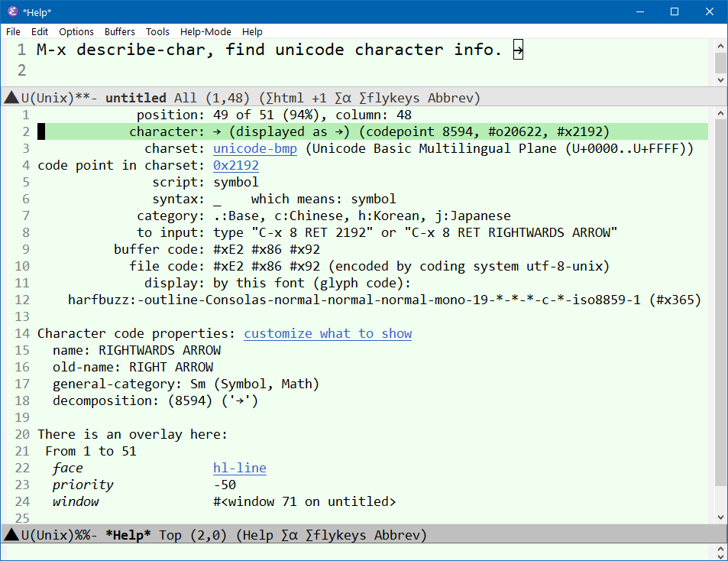Click the scrollbar down arrow of the untitled window

coord(721,78)
